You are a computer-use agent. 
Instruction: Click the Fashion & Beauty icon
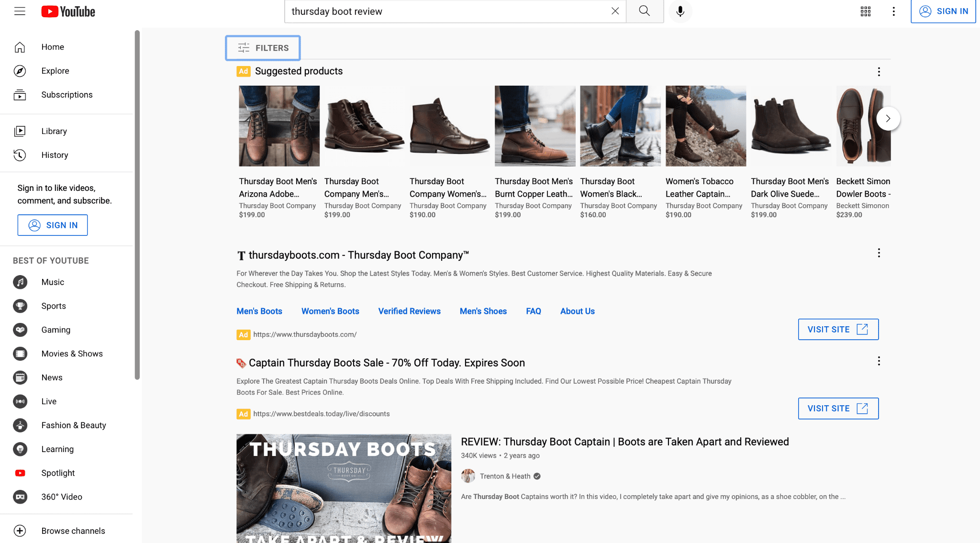pyautogui.click(x=20, y=425)
